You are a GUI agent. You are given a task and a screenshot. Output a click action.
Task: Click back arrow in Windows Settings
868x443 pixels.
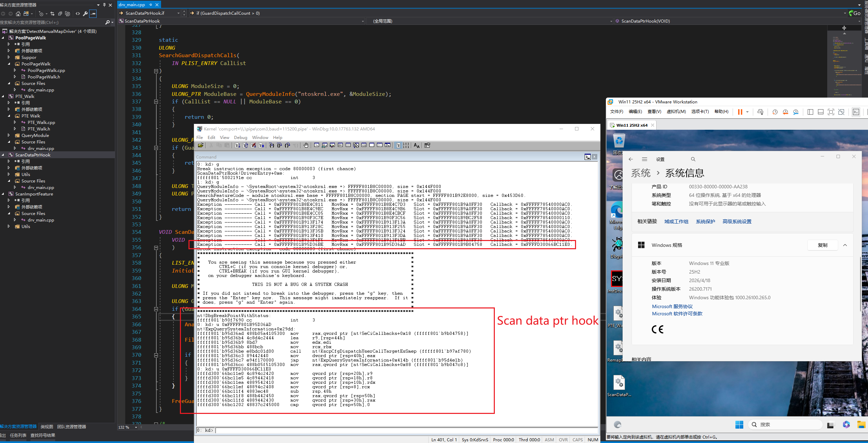(x=631, y=159)
